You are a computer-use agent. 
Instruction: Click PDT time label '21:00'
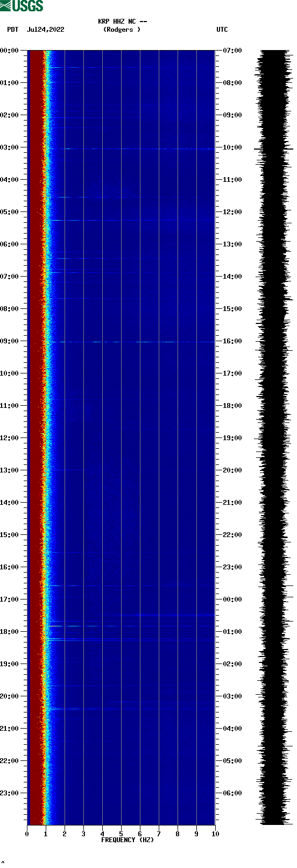(10, 729)
